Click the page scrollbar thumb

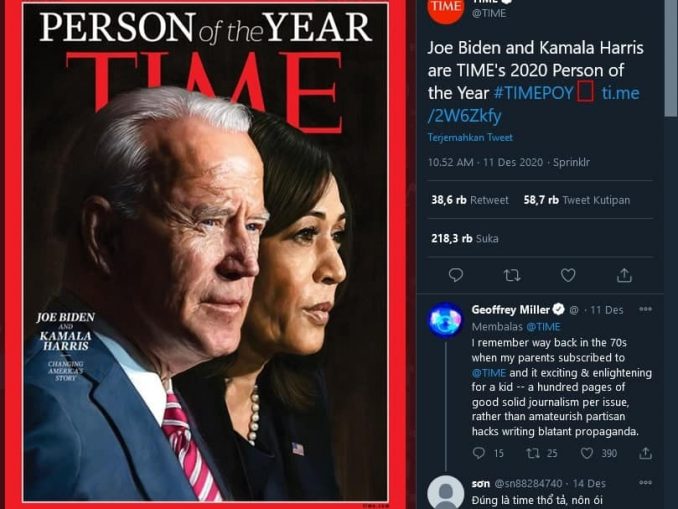[x=671, y=58]
